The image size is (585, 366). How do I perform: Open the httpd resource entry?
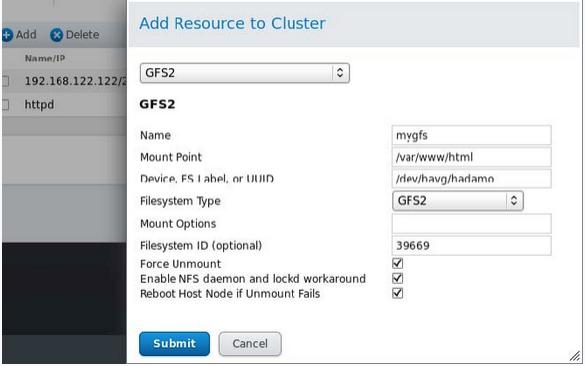pyautogui.click(x=39, y=104)
